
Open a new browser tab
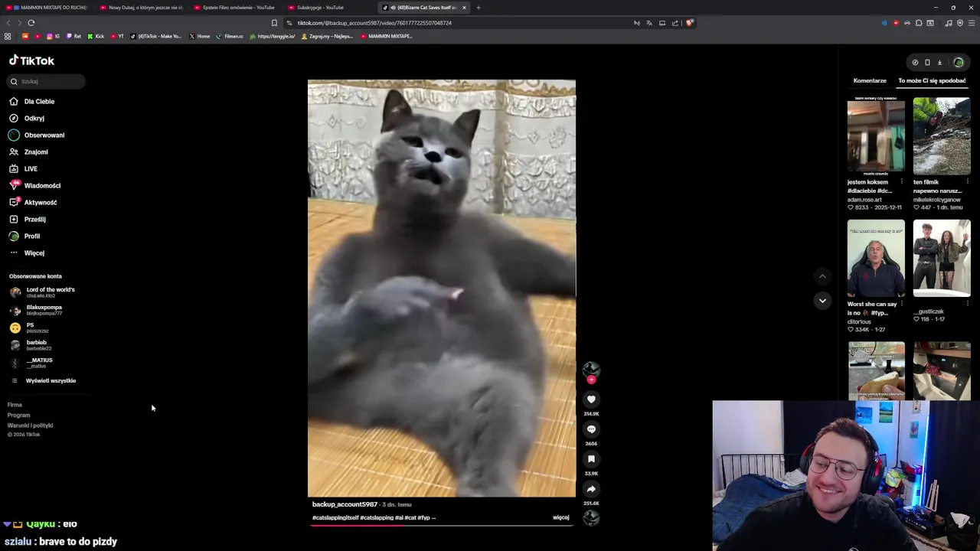click(x=478, y=8)
